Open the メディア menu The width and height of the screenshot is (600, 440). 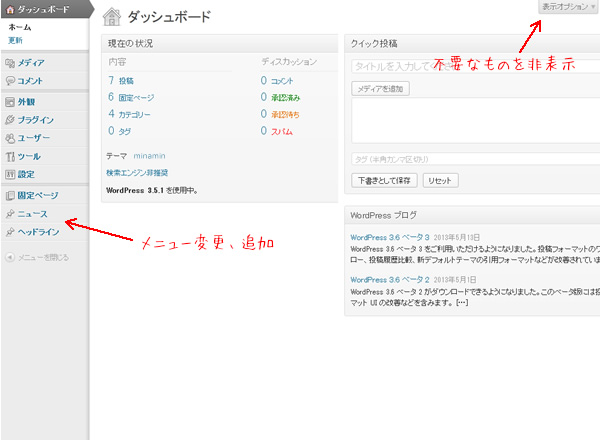31,63
